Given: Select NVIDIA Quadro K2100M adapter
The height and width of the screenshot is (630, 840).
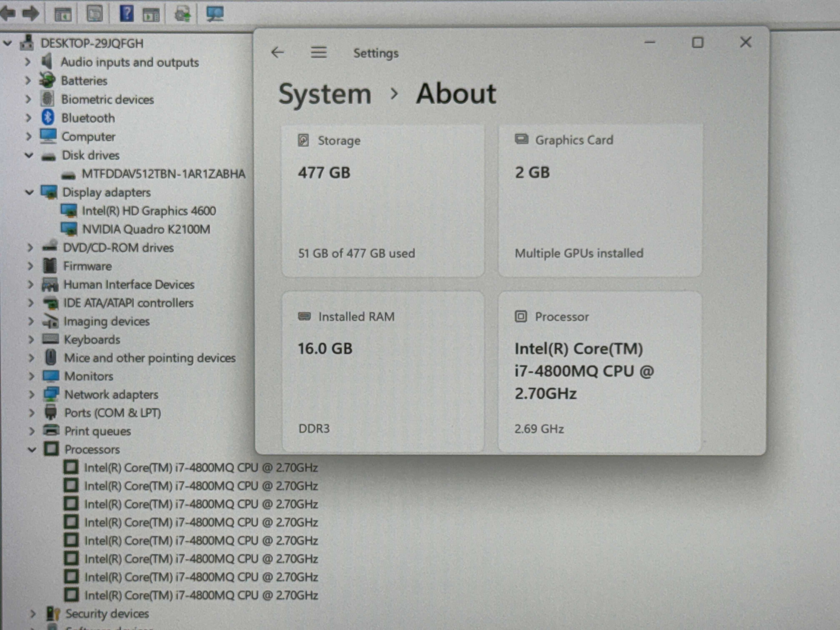Looking at the screenshot, I should [146, 229].
